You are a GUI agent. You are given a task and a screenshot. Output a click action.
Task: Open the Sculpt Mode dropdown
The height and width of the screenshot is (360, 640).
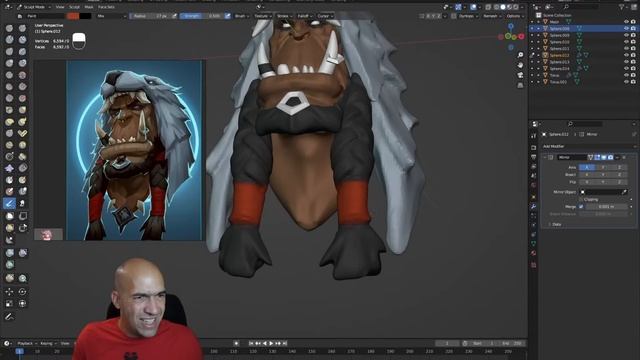point(34,7)
